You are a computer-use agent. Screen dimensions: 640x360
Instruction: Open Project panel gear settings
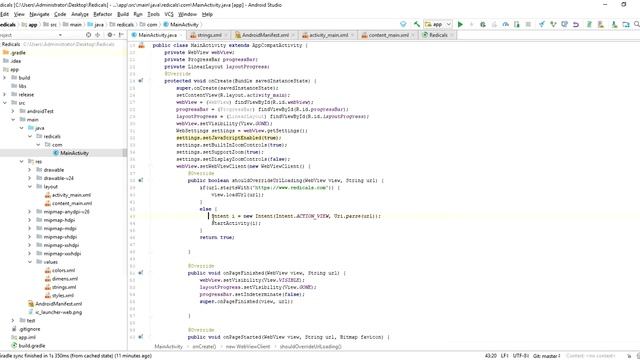(x=110, y=35)
